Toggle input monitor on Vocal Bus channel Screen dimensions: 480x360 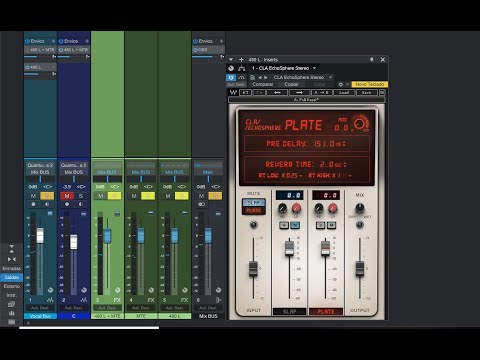pos(47,204)
